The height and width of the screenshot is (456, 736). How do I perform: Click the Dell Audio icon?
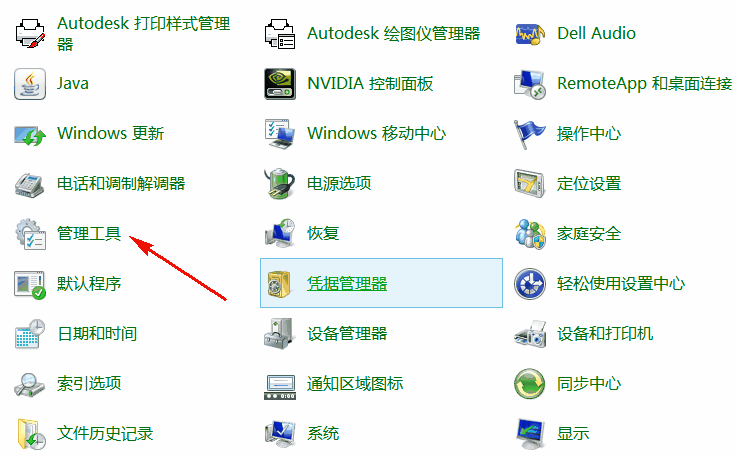[529, 34]
